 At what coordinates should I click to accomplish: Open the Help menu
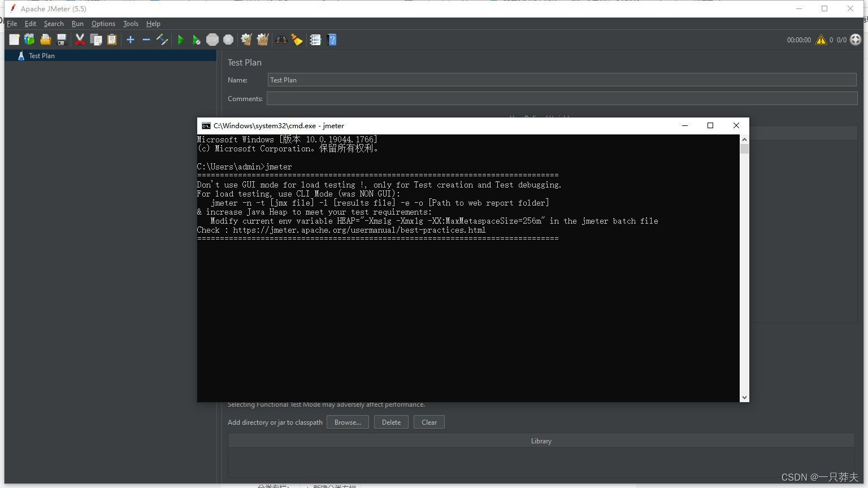click(x=153, y=24)
